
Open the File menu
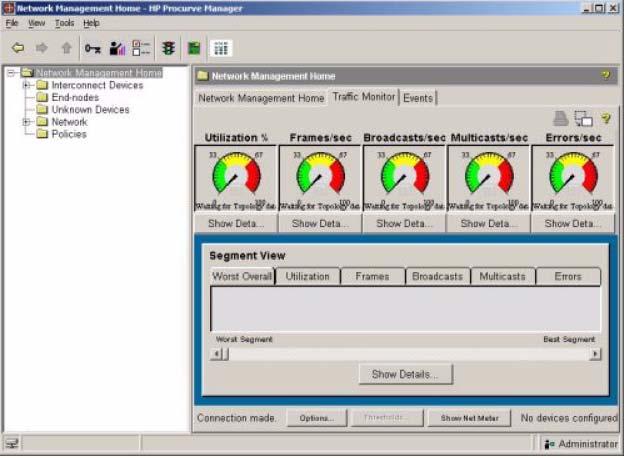pyautogui.click(x=12, y=23)
